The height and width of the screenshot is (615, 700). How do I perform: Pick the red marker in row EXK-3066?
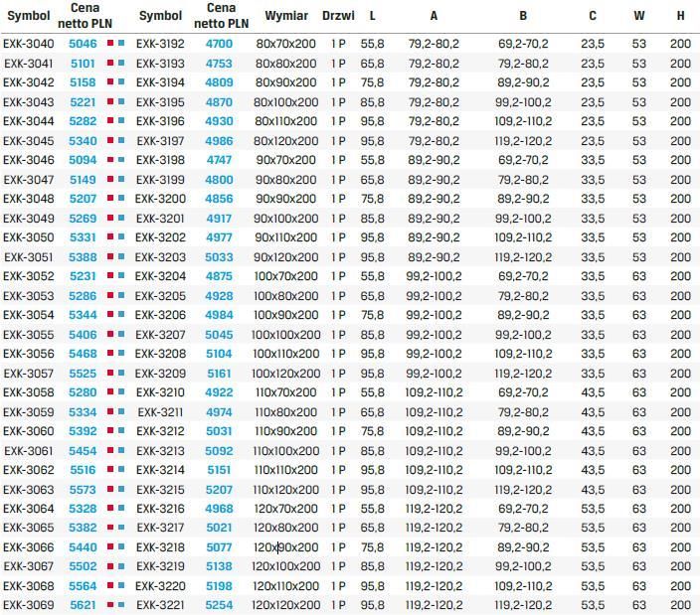pos(110,547)
